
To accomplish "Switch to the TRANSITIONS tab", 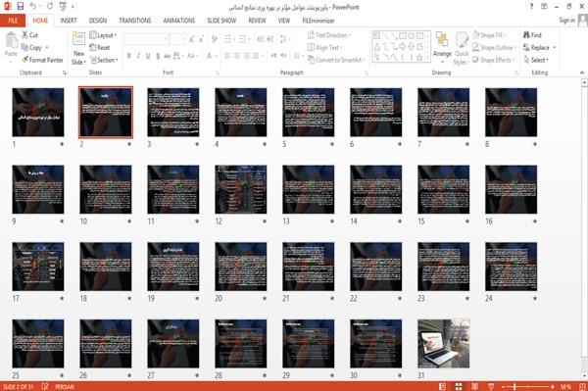I will point(135,21).
